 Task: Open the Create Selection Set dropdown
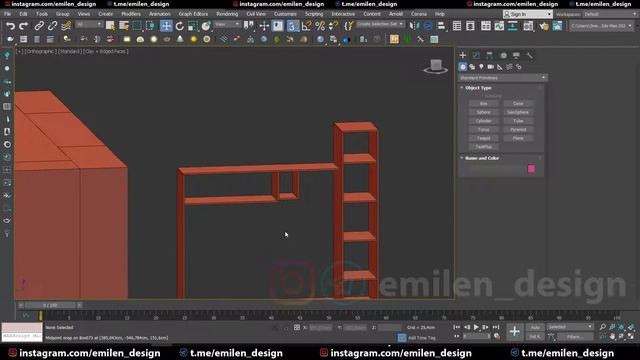click(380, 24)
